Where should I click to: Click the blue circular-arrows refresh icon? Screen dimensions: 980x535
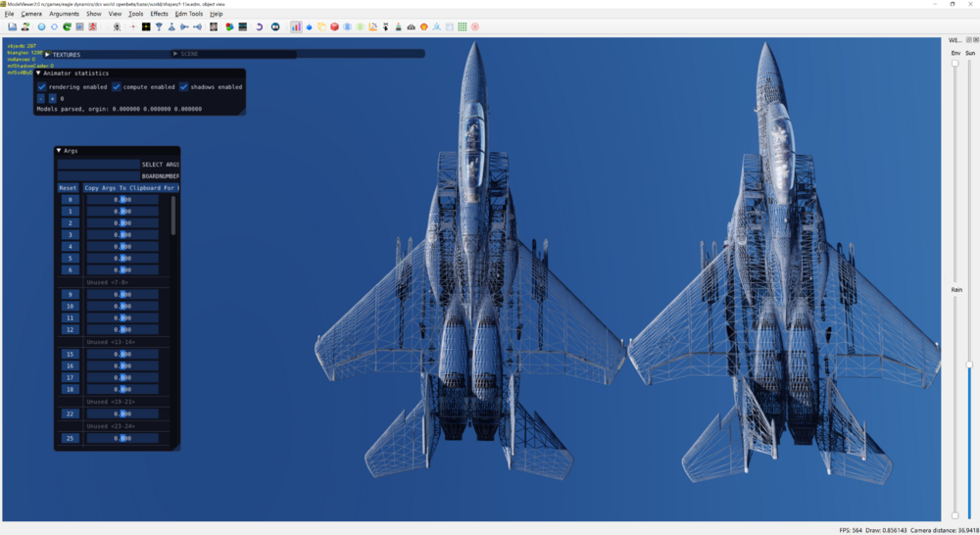54,26
